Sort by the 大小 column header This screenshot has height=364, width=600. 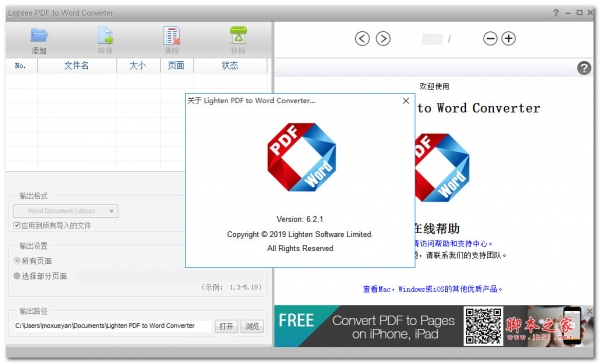pos(138,66)
